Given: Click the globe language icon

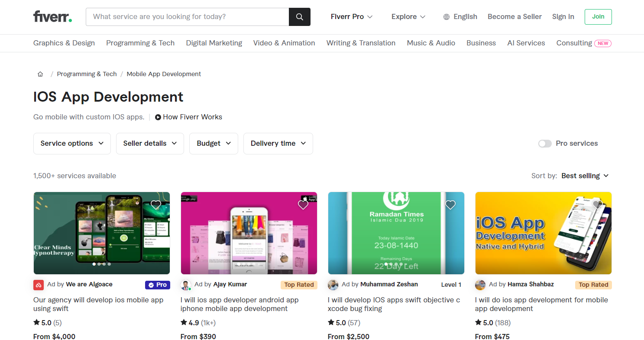Looking at the screenshot, I should coord(447,17).
